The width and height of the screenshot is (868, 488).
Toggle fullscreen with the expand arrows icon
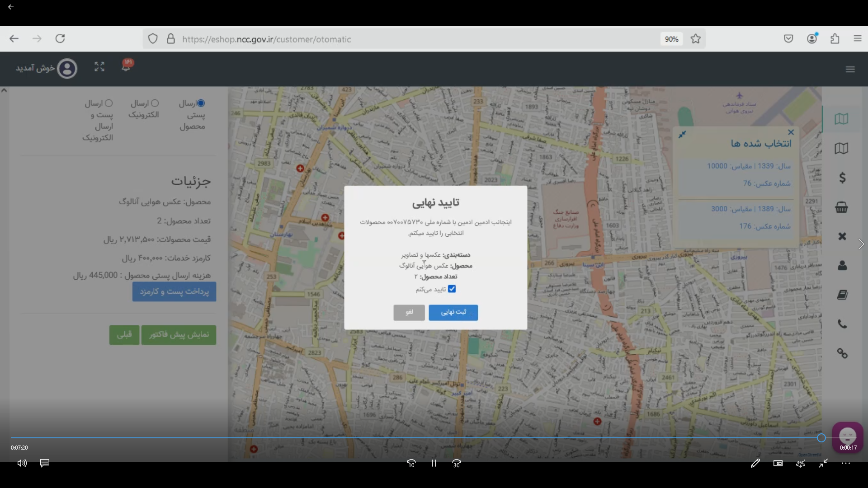99,67
